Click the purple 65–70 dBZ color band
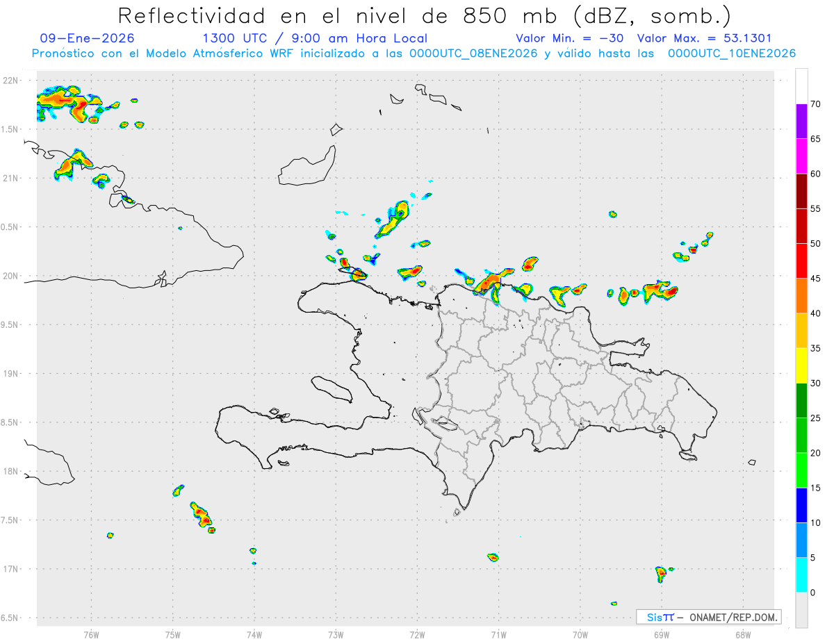This screenshot has height=644, width=834. pos(801,122)
